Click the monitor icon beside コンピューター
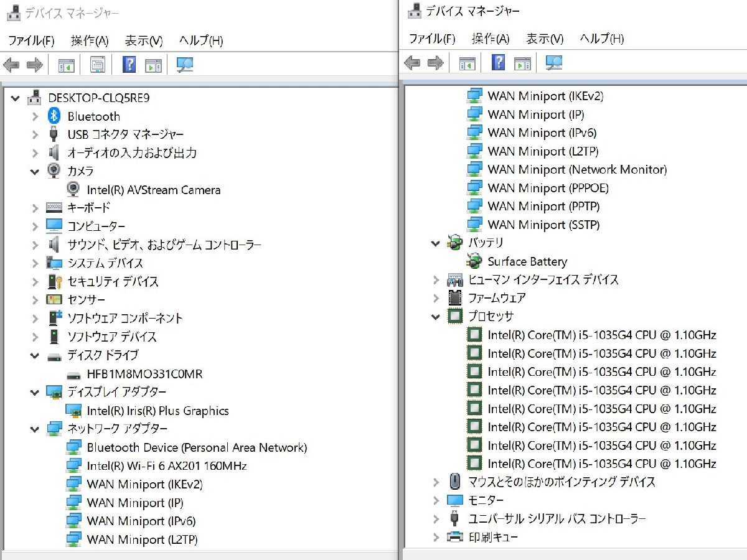The height and width of the screenshot is (560, 747). 54,225
